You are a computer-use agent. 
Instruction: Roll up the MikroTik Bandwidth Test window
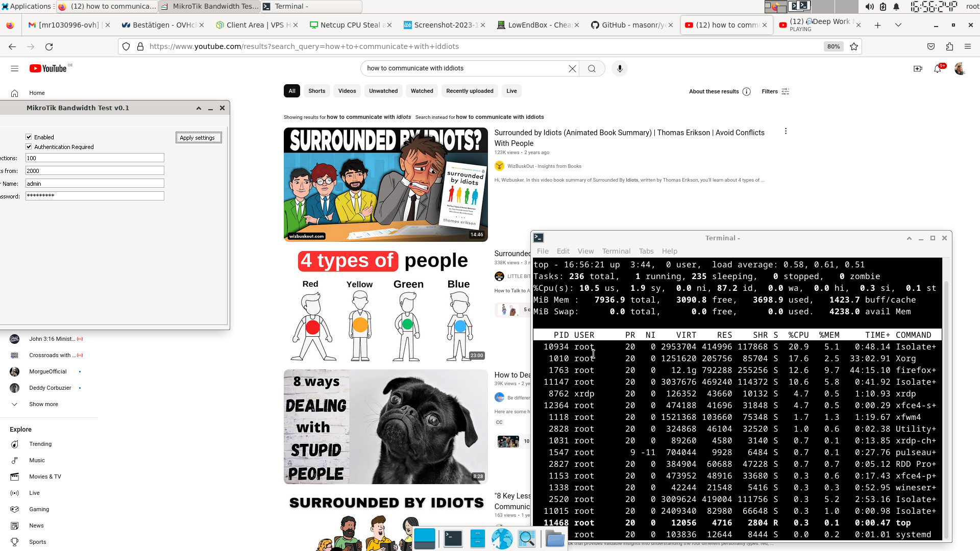pos(199,108)
